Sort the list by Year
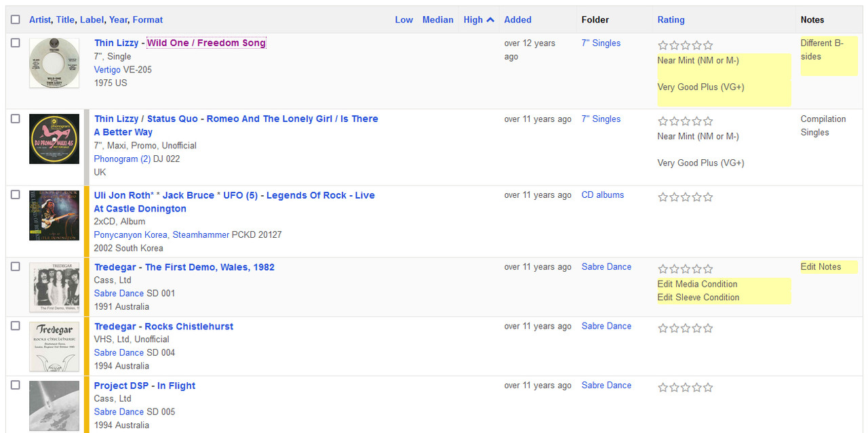Viewport: 868px width, 433px height. pyautogui.click(x=119, y=20)
